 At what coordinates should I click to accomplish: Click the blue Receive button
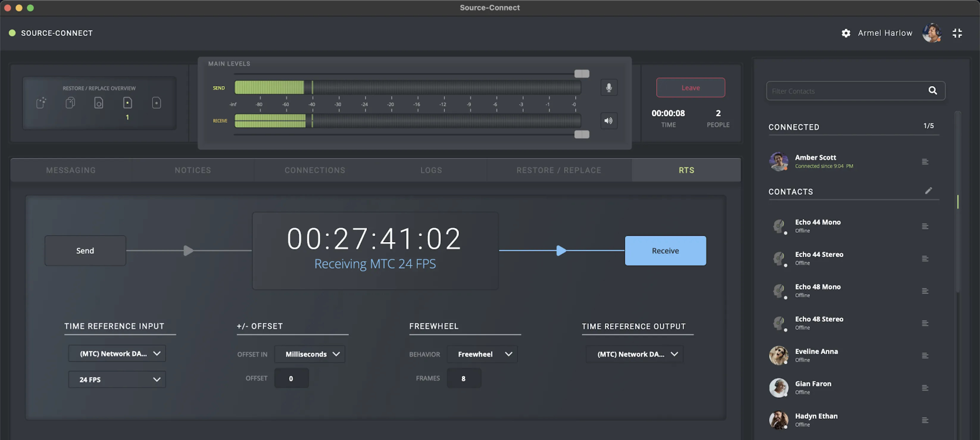pos(665,251)
